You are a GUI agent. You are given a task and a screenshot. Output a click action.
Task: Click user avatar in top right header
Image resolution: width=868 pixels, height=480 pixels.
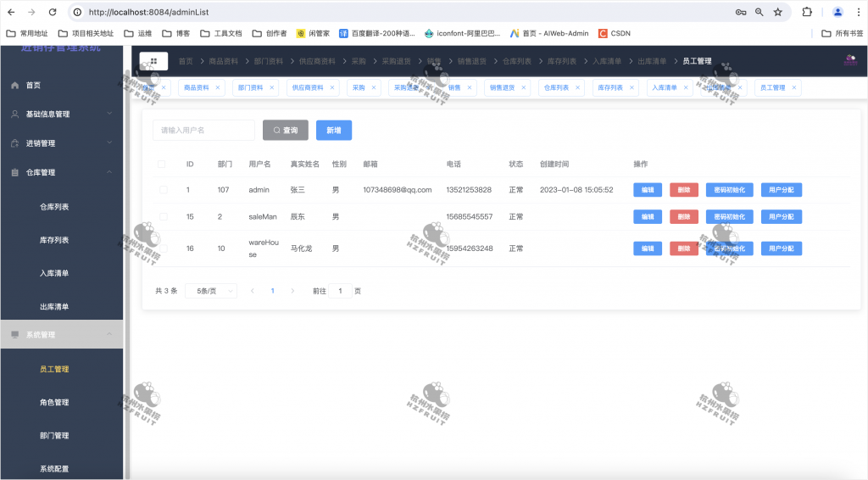coord(850,60)
